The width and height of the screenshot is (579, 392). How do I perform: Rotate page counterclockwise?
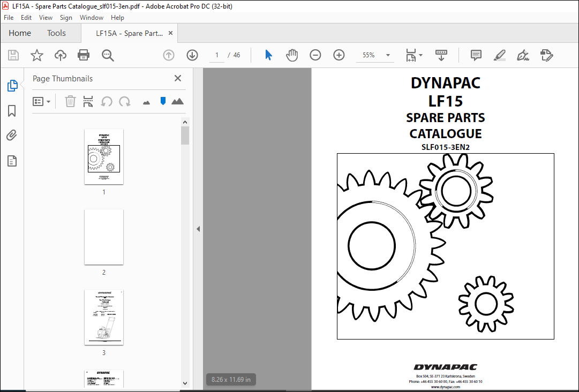(x=107, y=102)
